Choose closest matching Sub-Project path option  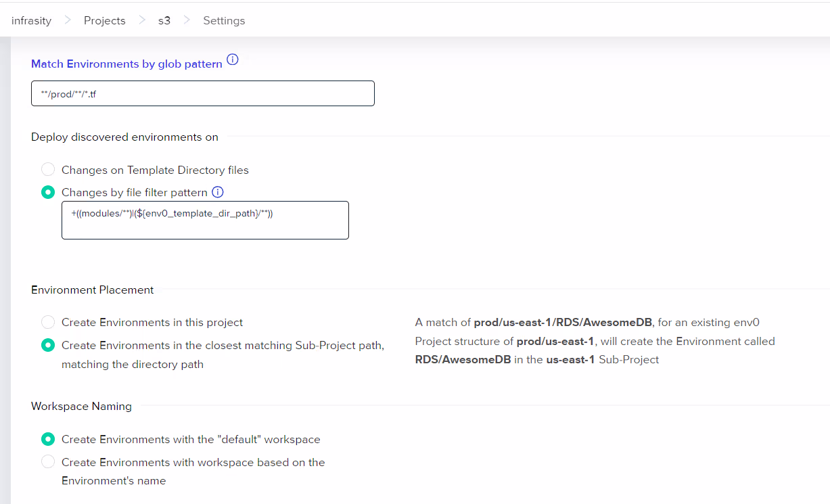[48, 345]
